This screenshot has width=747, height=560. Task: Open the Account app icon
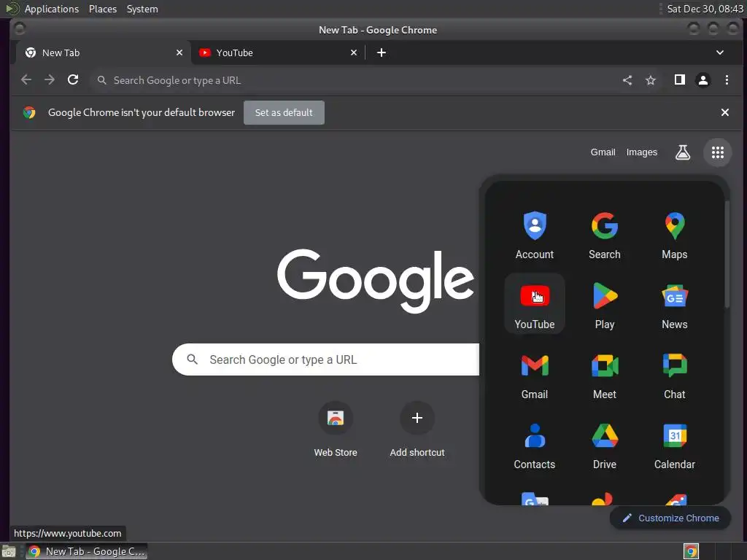535,236
